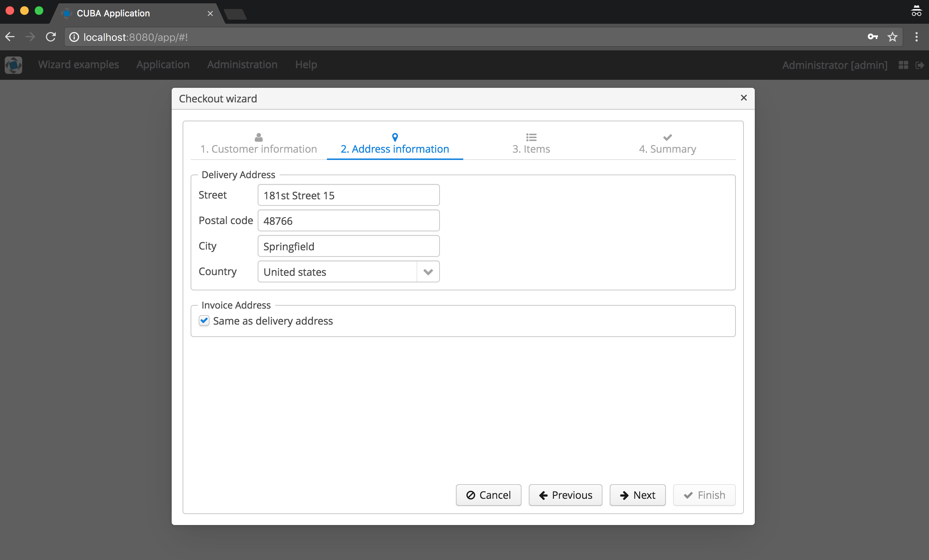
Task: Click the key icon in address bar
Action: (x=872, y=37)
